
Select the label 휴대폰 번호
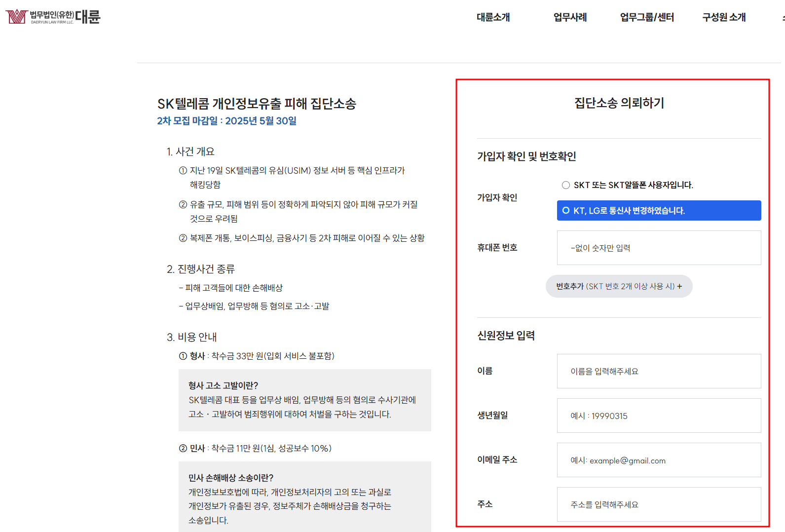point(497,247)
